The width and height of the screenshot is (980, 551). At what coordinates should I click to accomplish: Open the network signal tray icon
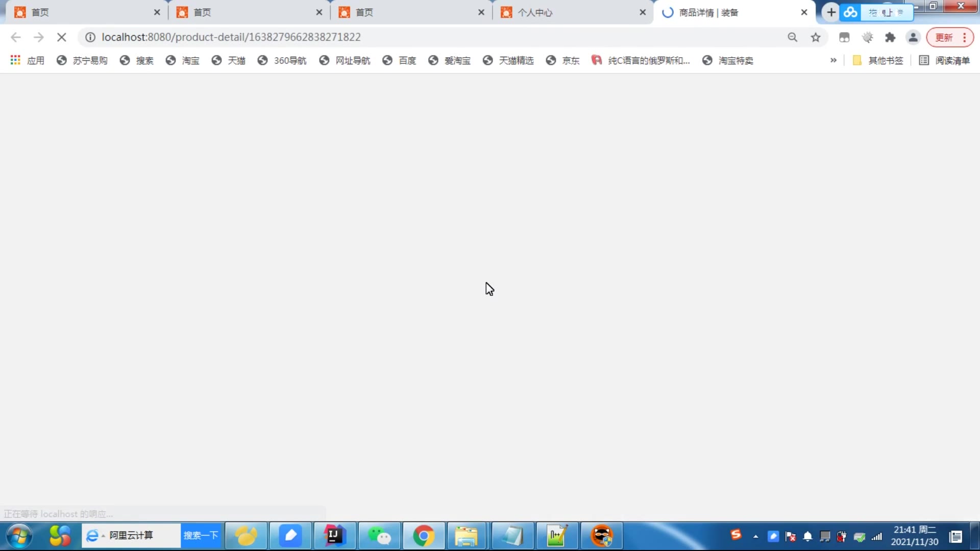point(877,537)
